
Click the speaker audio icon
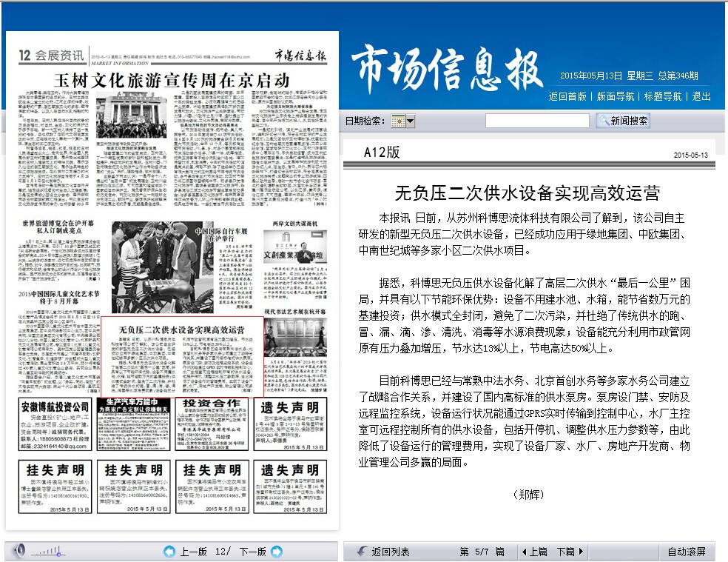click(x=19, y=551)
